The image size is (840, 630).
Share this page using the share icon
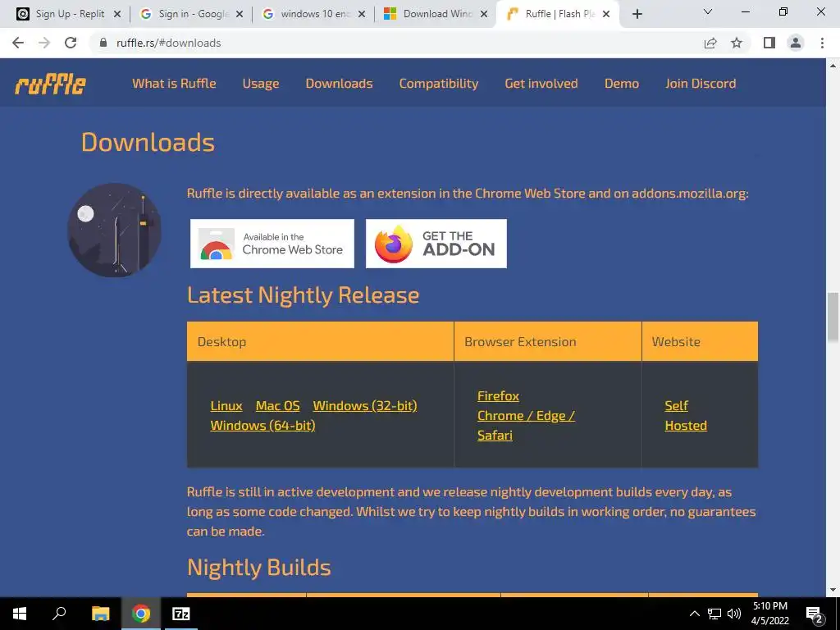click(x=710, y=43)
